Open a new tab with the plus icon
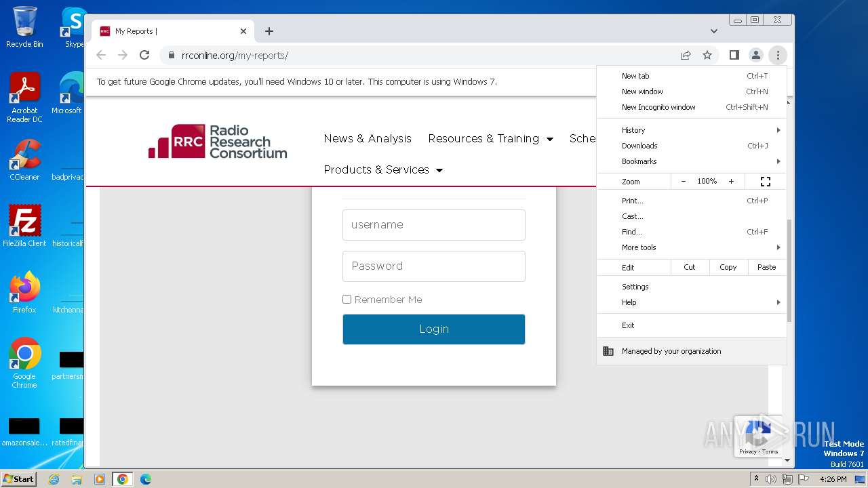Screen dimensions: 868x488 (x=269, y=31)
